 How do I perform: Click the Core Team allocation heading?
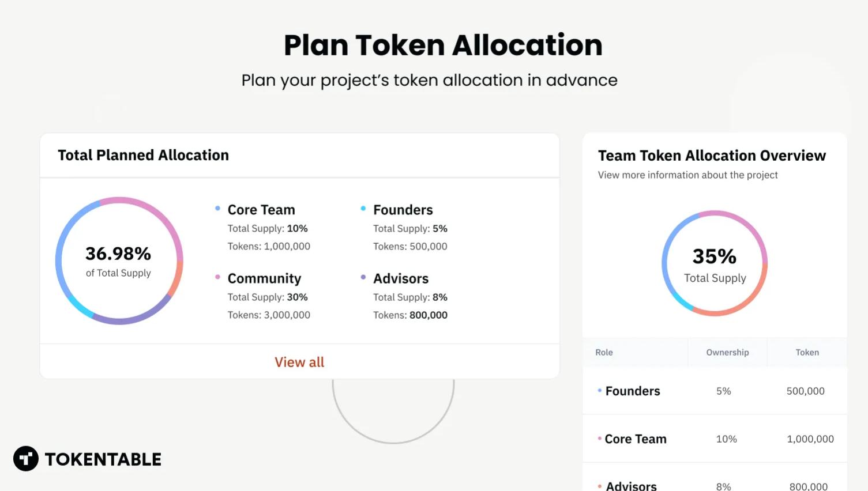[x=261, y=210]
